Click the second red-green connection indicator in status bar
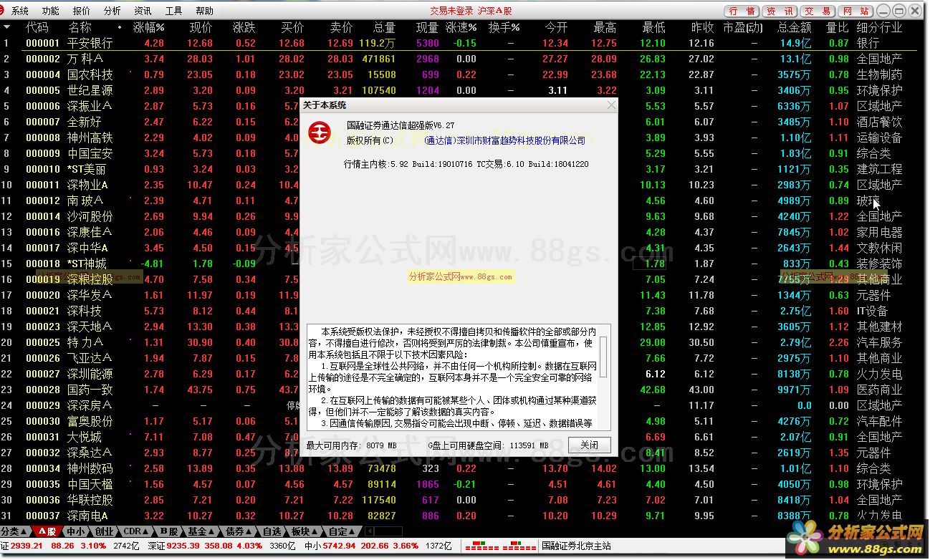The image size is (930, 560). point(519,546)
